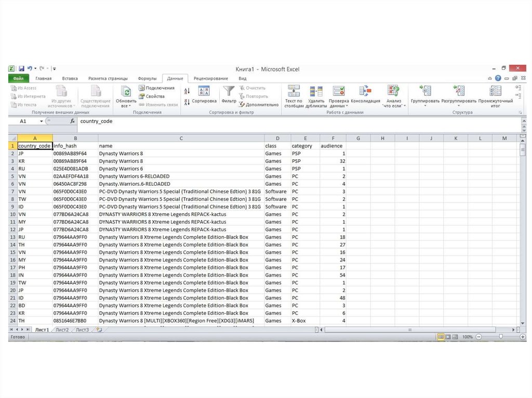Click the Дополнительно advanced filter button
Screen dimensions: 532x398
[x=259, y=104]
